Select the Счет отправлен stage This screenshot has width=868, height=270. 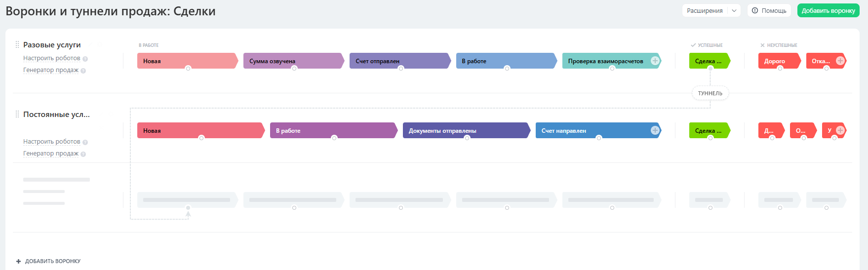click(397, 61)
